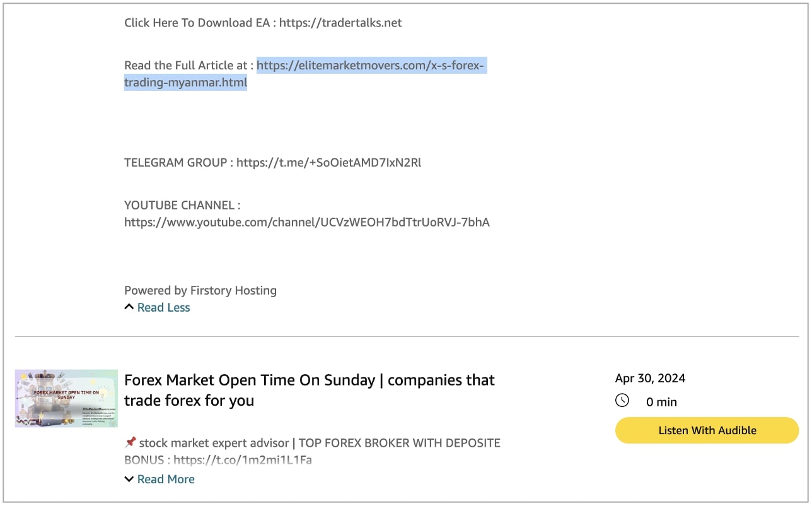The image size is (812, 506).
Task: Click the Read the Full Article at label
Action: [x=189, y=65]
